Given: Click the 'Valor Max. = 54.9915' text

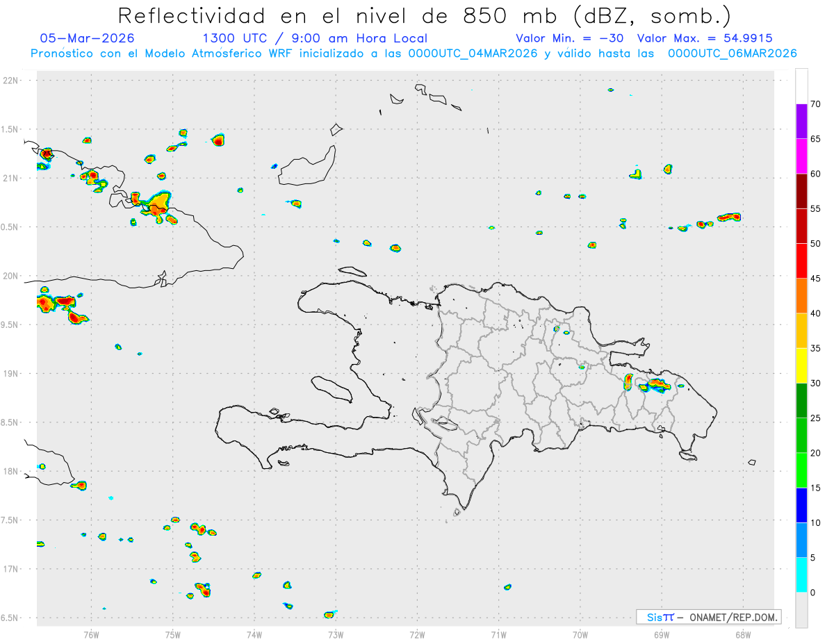Looking at the screenshot, I should coord(705,38).
